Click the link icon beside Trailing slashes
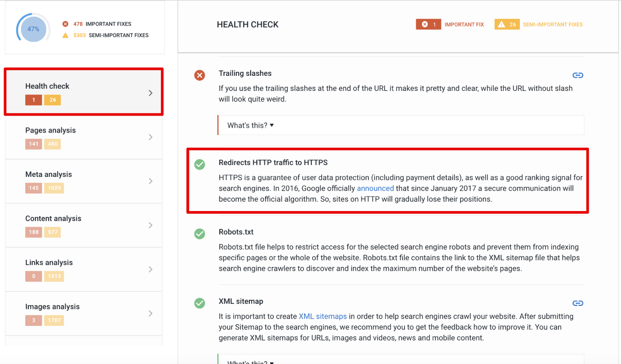The height and width of the screenshot is (364, 621). (x=578, y=75)
